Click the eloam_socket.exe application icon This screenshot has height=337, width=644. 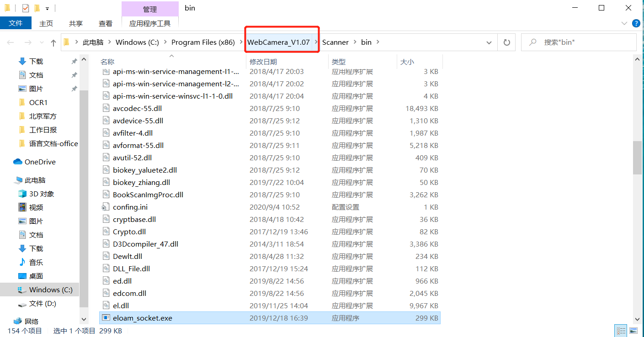pos(106,318)
